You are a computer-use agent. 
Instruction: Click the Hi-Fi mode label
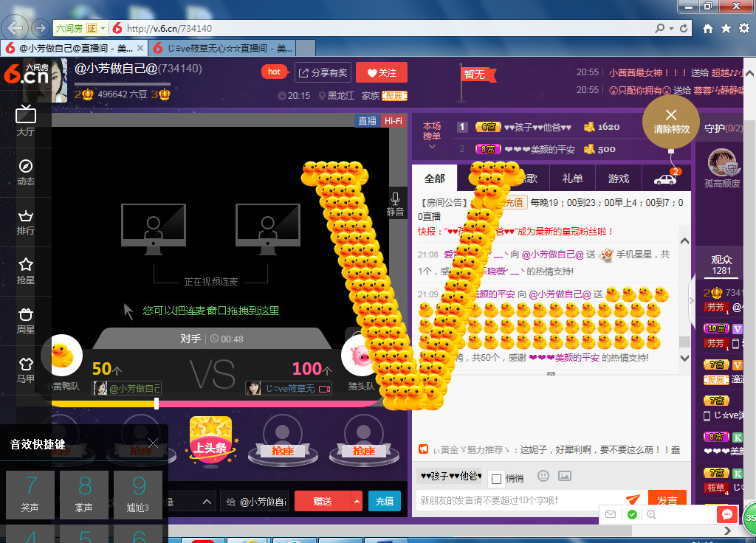click(x=394, y=120)
